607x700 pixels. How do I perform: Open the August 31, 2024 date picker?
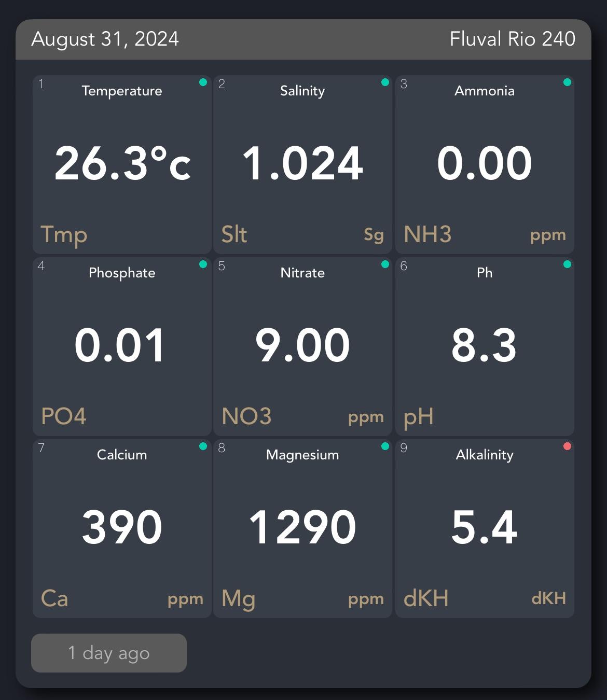pos(105,38)
